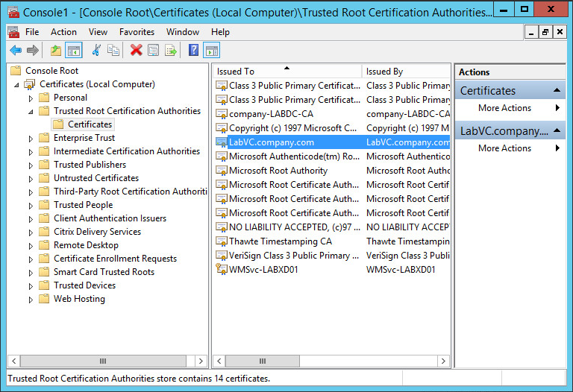Open More Actions under LabVC.company...
Screen dimensions: 573x392
(x=510, y=148)
